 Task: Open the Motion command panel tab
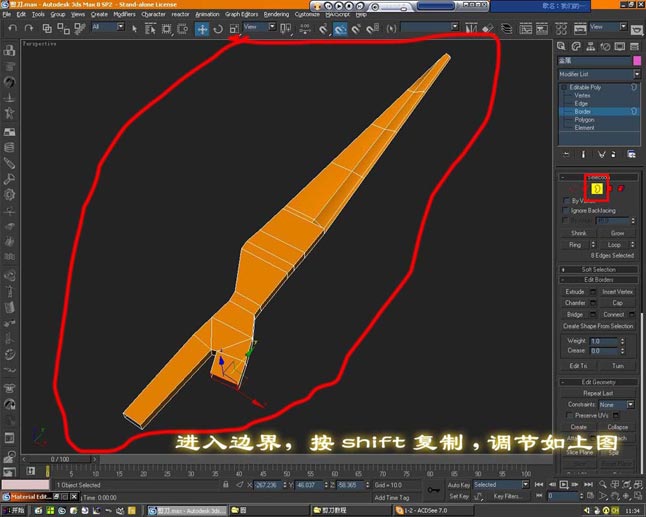click(x=605, y=46)
